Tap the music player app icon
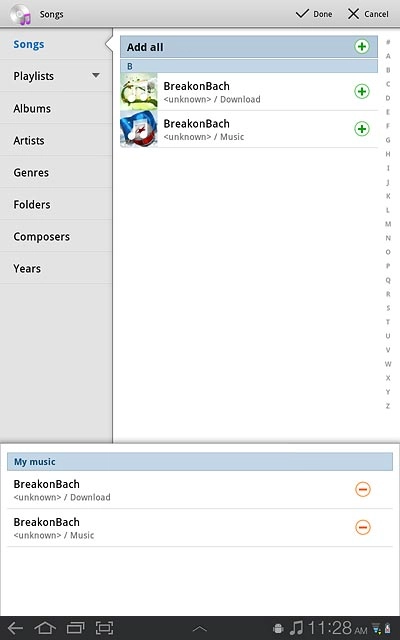400x640 pixels. pos(20,14)
